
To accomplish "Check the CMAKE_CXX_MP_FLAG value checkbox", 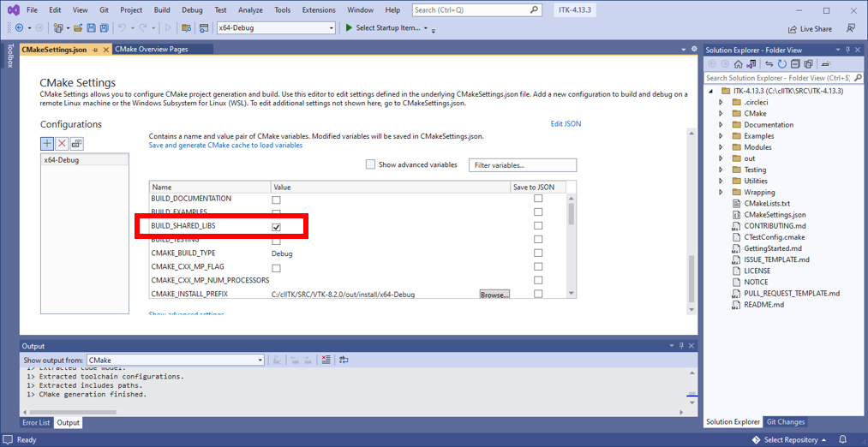I will tap(276, 268).
